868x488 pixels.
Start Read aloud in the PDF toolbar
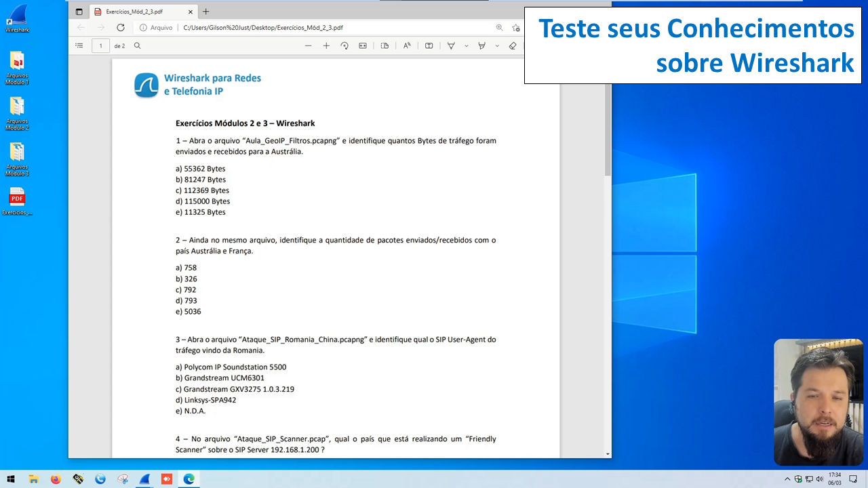(x=407, y=45)
